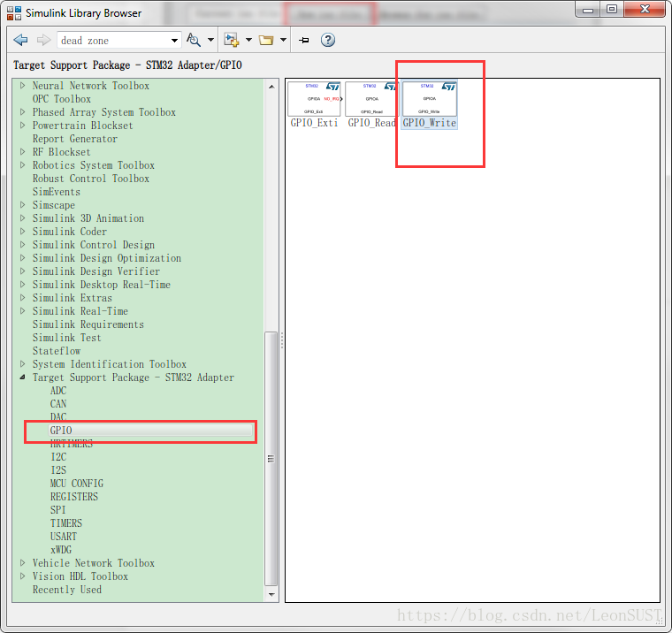Select Stateflow library
672x633 pixels.
57,352
